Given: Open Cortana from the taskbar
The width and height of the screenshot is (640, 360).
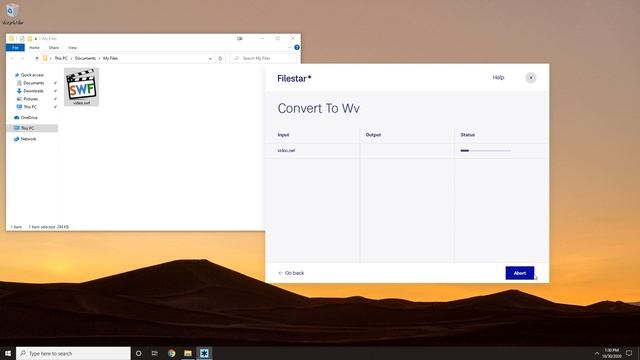Looking at the screenshot, I should (x=138, y=353).
